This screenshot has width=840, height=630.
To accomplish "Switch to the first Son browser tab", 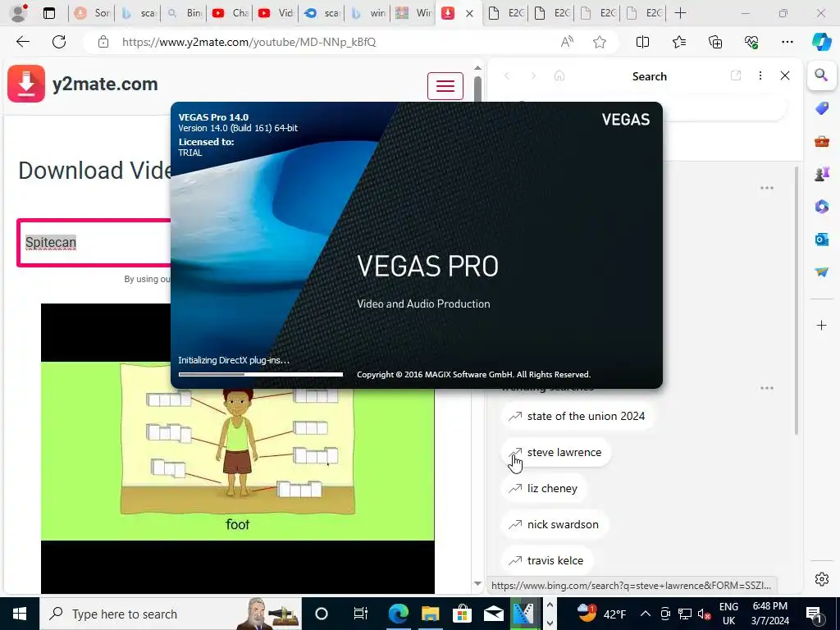I will click(x=92, y=13).
